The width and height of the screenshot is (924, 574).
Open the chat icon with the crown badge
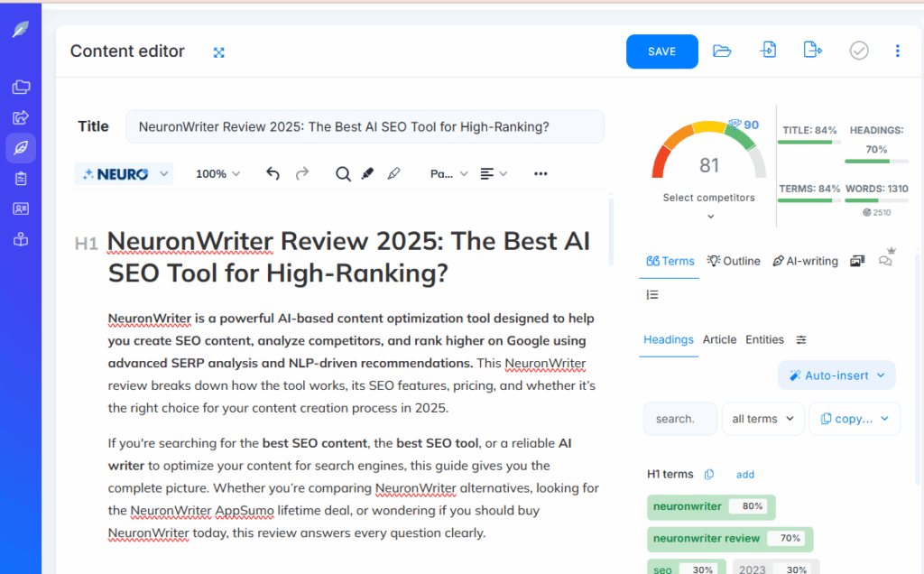[x=885, y=261]
